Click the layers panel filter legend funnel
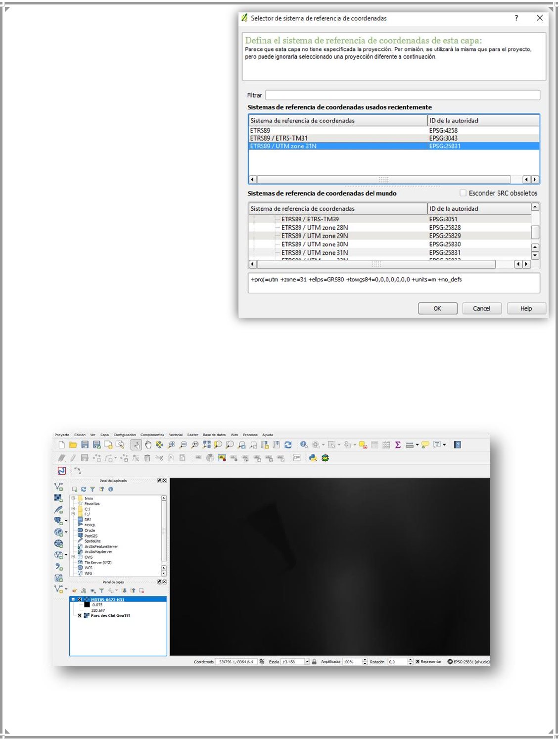 pos(101,591)
